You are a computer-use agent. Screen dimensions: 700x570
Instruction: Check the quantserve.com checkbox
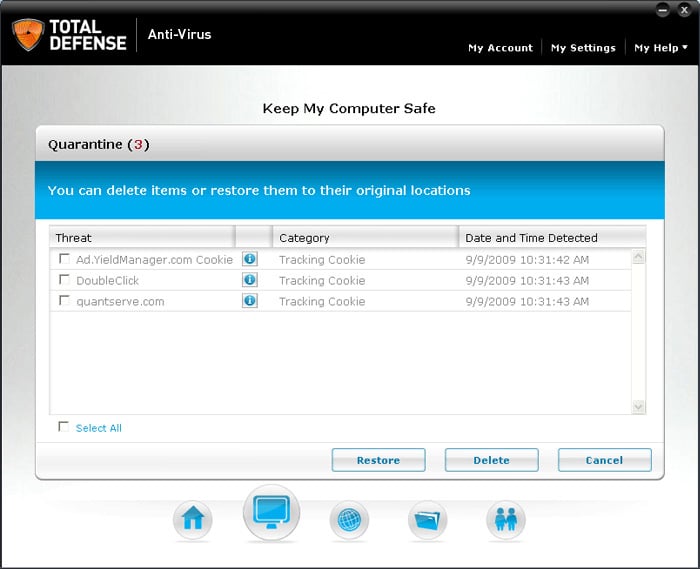64,300
